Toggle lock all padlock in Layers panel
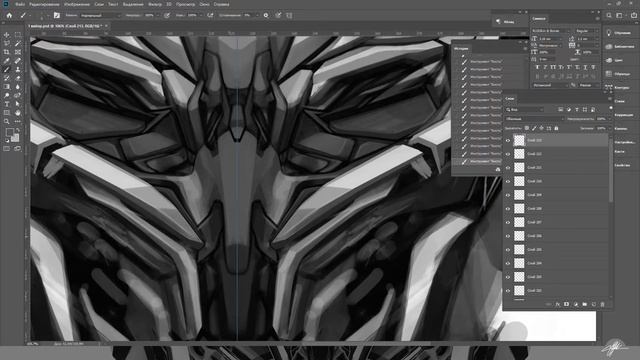The image size is (640, 360). coord(556,128)
